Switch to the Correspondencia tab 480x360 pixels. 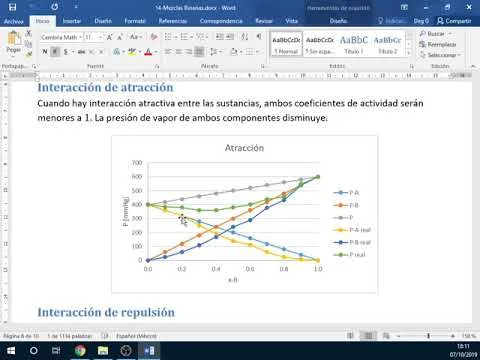click(x=221, y=21)
